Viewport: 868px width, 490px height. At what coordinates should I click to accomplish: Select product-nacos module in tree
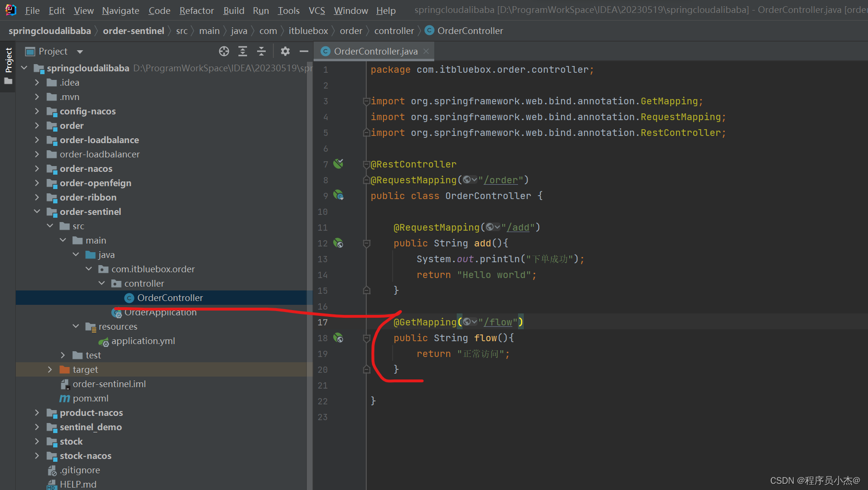click(x=91, y=412)
